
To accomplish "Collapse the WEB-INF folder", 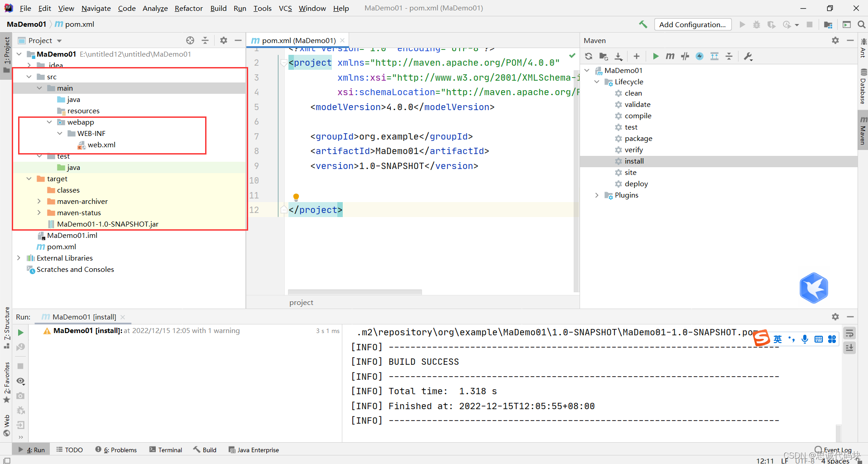I will point(60,133).
